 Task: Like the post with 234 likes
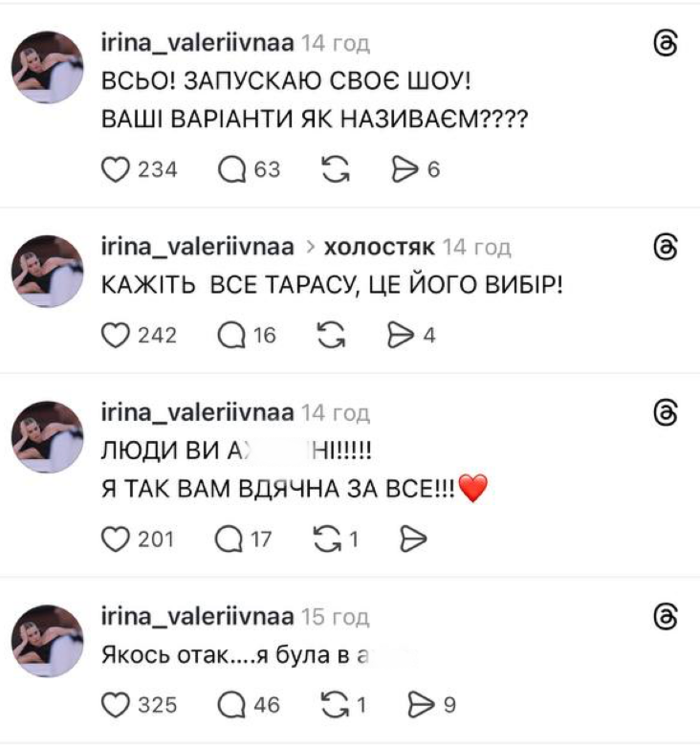click(116, 169)
